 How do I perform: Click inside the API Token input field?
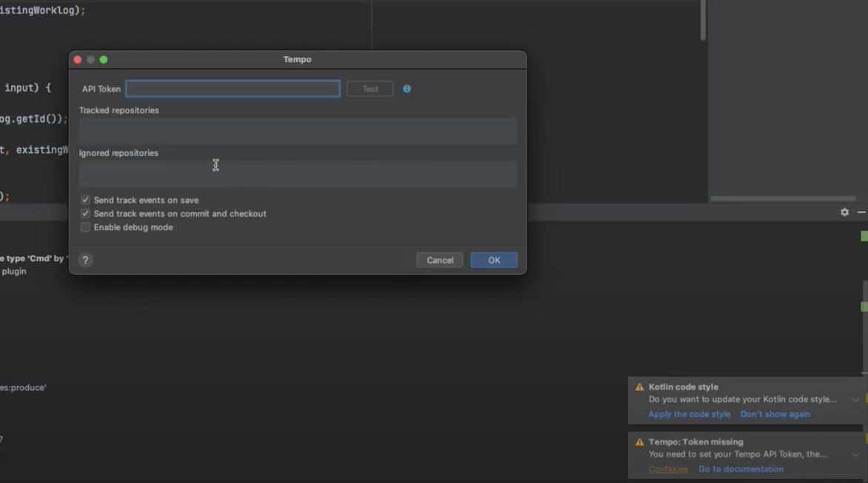(x=232, y=88)
